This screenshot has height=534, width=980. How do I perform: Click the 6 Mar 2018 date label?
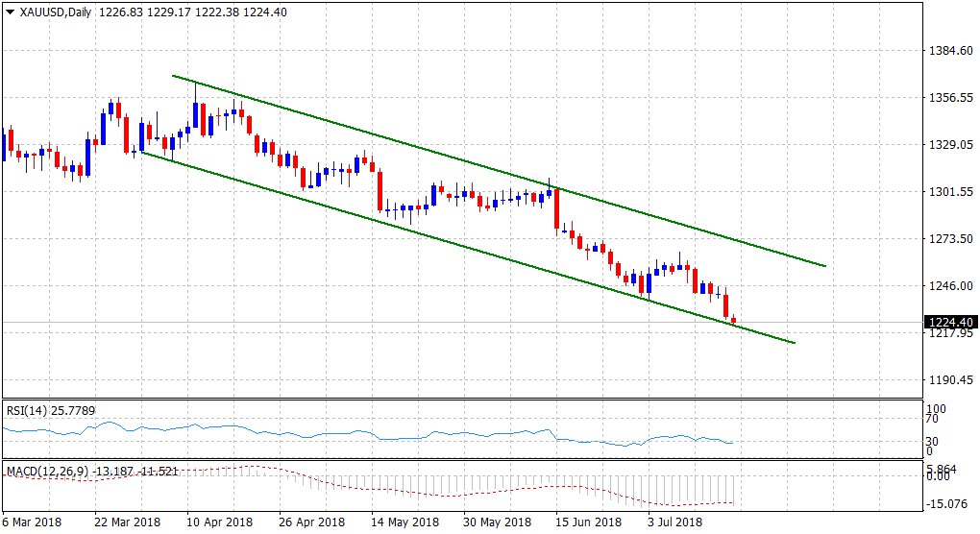point(32,522)
